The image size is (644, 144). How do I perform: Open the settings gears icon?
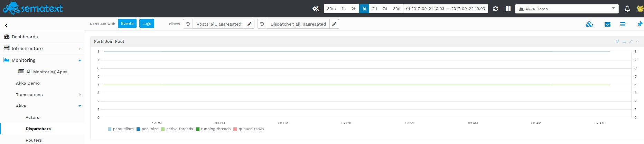pos(316,9)
